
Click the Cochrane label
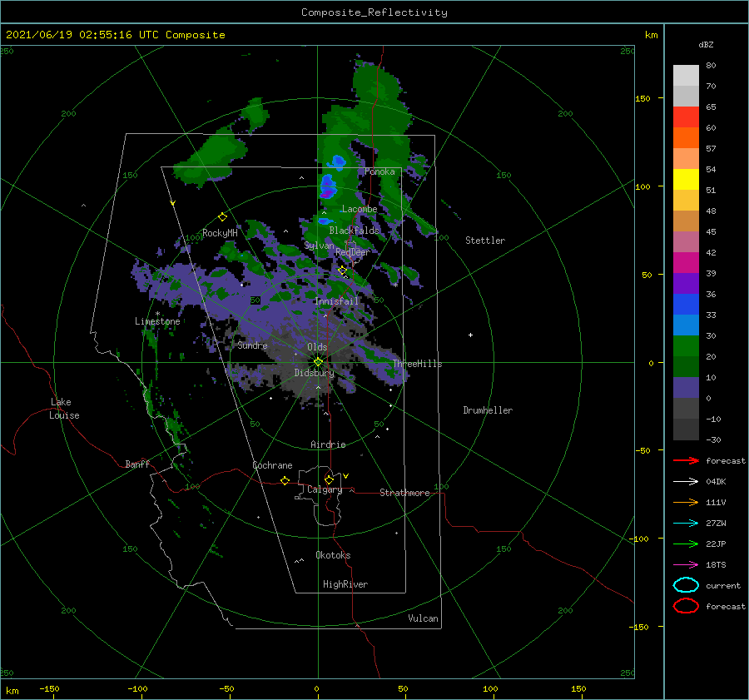click(272, 465)
